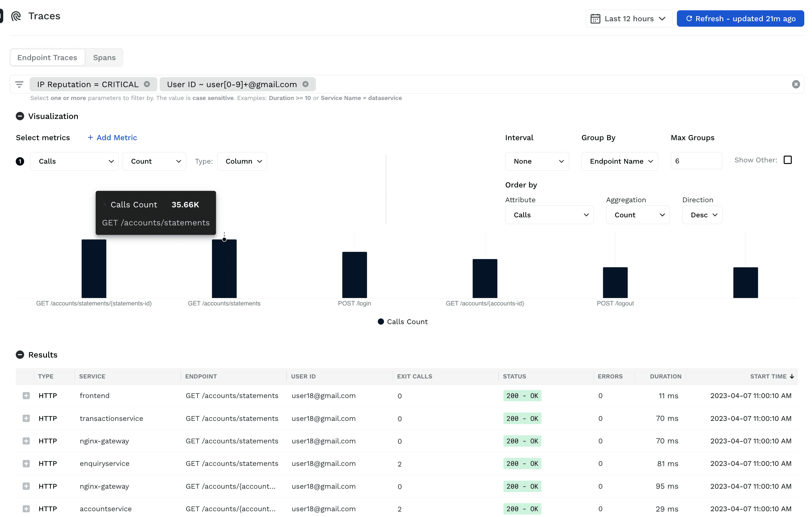The width and height of the screenshot is (812, 517).
Task: Open the Group By Endpoint Name dropdown
Action: (619, 161)
